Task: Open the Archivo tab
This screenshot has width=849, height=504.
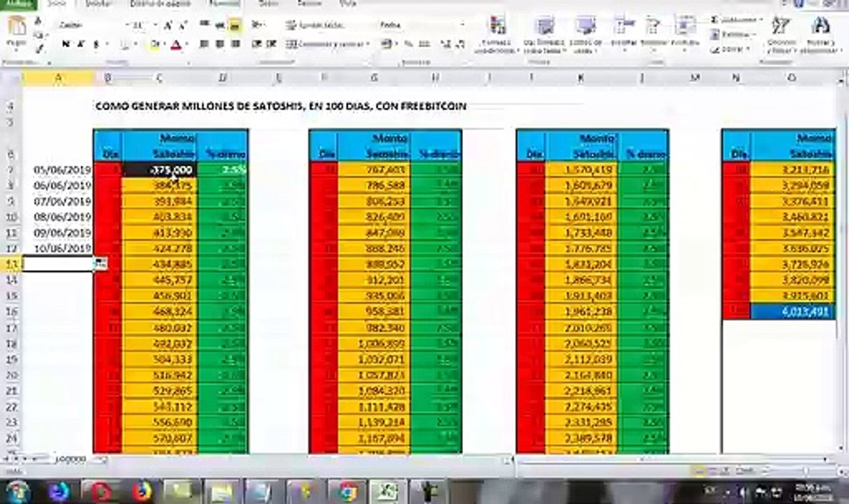Action: [x=20, y=3]
